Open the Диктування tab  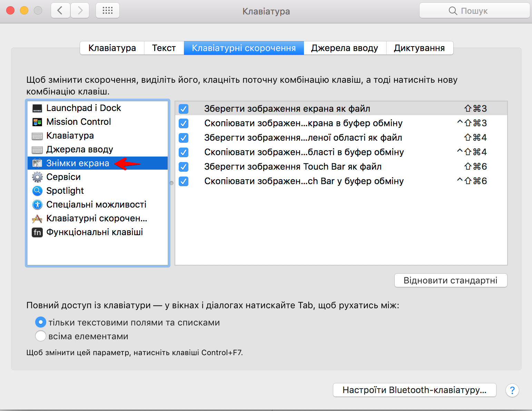point(420,48)
